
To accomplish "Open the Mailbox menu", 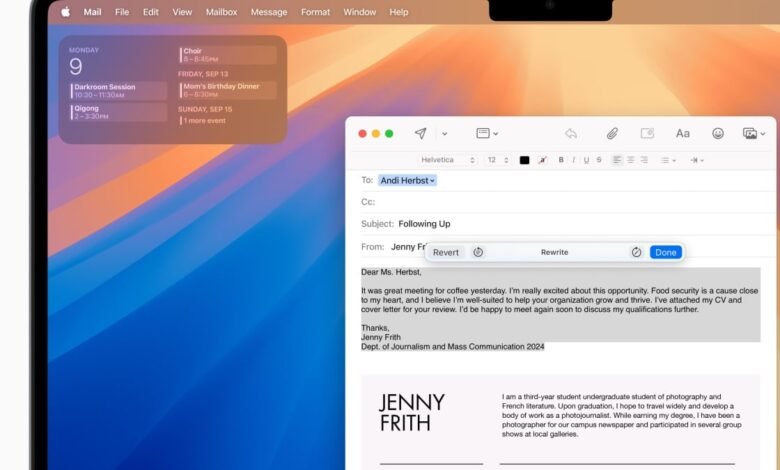I will tap(221, 12).
